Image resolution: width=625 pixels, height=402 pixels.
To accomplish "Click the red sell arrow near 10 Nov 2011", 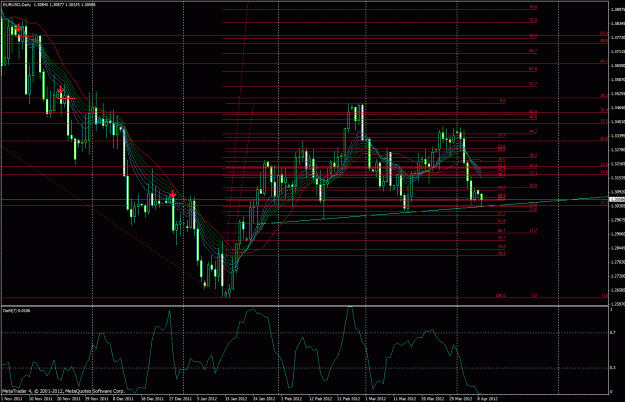I will (18, 28).
